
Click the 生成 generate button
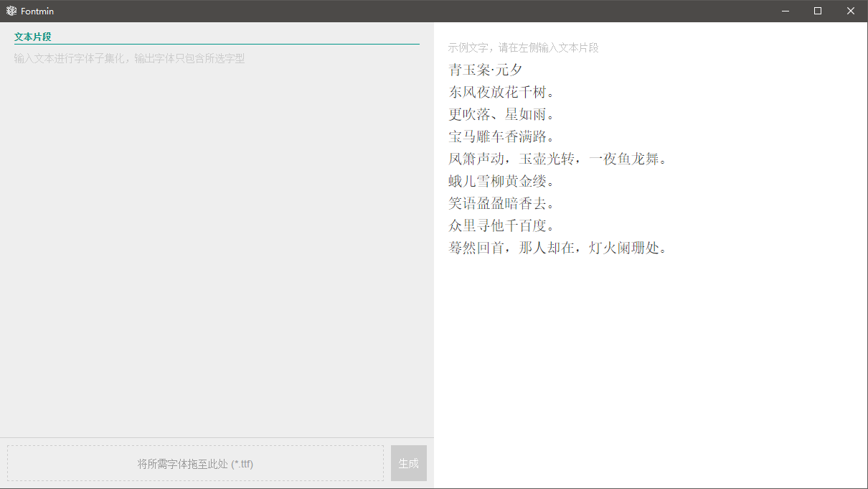tap(409, 463)
